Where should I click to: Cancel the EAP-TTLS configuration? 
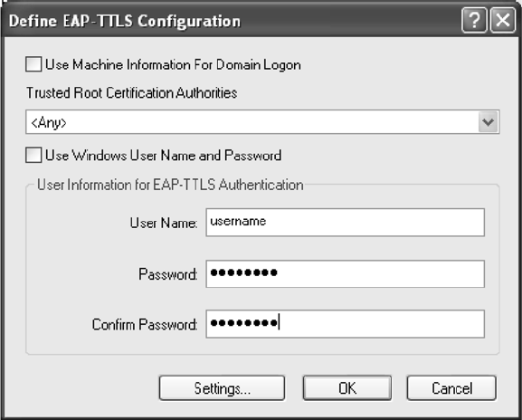451,388
